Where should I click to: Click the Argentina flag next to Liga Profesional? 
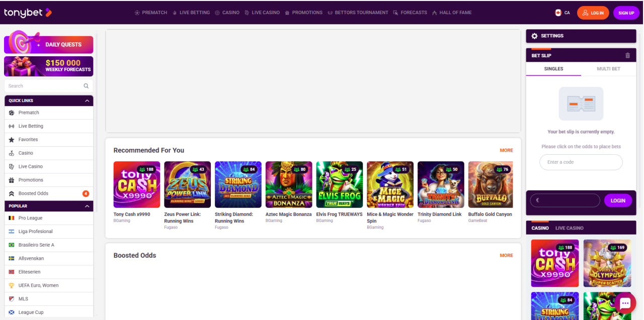click(12, 232)
